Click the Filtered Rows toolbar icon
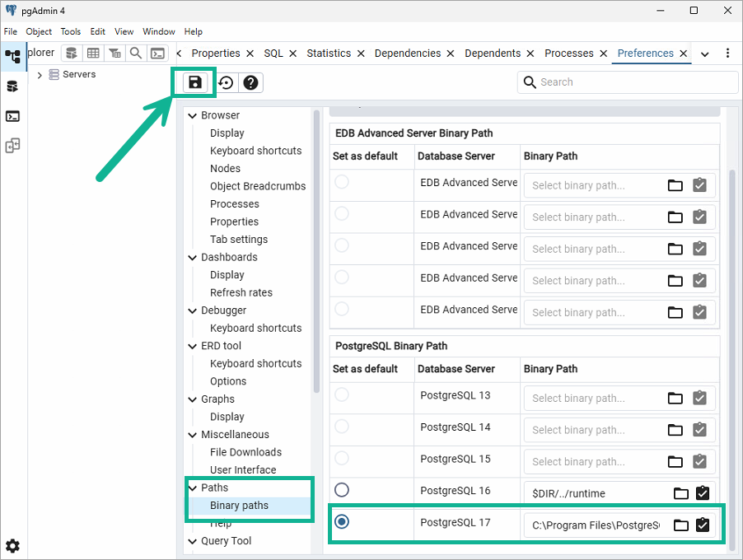 (114, 53)
